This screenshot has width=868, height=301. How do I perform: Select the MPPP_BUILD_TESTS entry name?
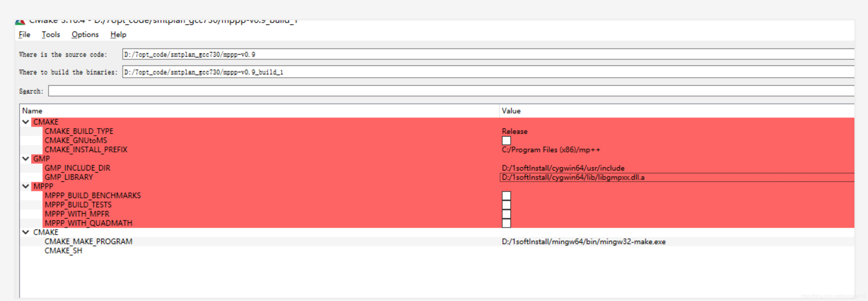[x=78, y=205]
